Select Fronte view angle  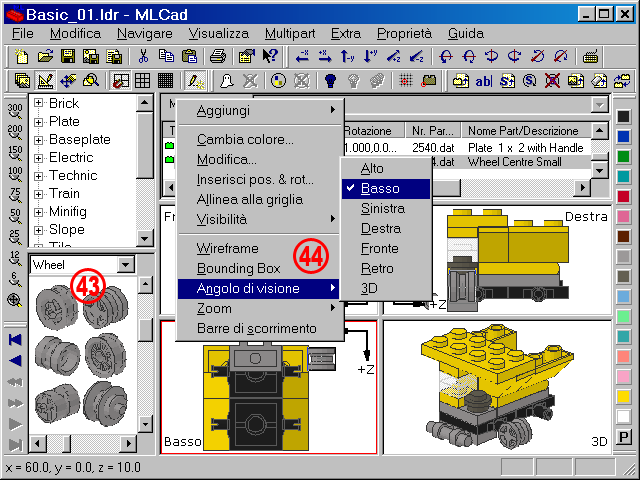click(x=386, y=249)
